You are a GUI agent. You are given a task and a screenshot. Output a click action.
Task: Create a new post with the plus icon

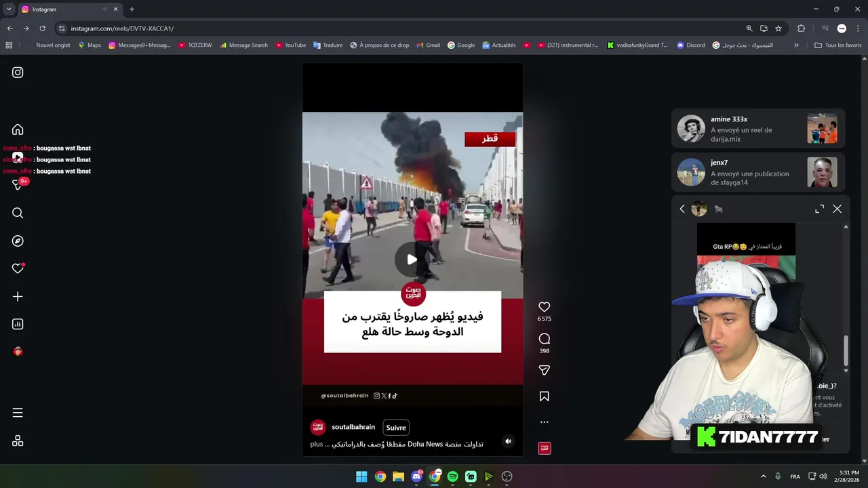[x=18, y=296]
